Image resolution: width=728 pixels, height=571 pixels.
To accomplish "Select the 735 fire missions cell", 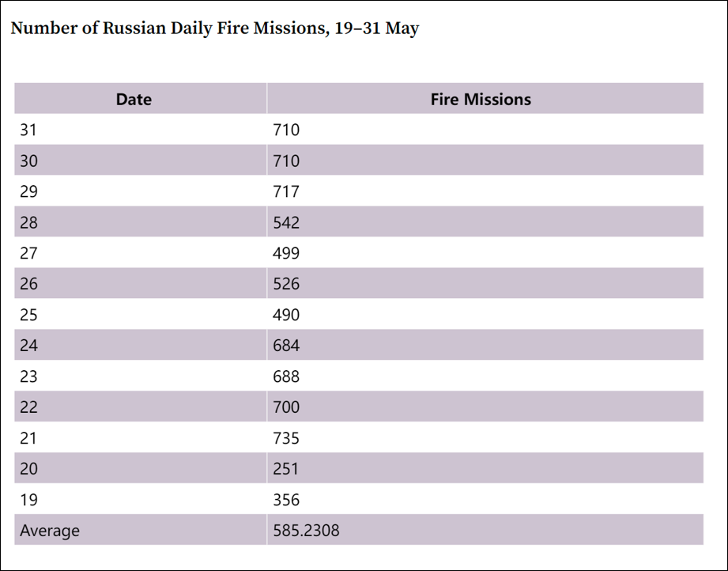I will coord(286,438).
